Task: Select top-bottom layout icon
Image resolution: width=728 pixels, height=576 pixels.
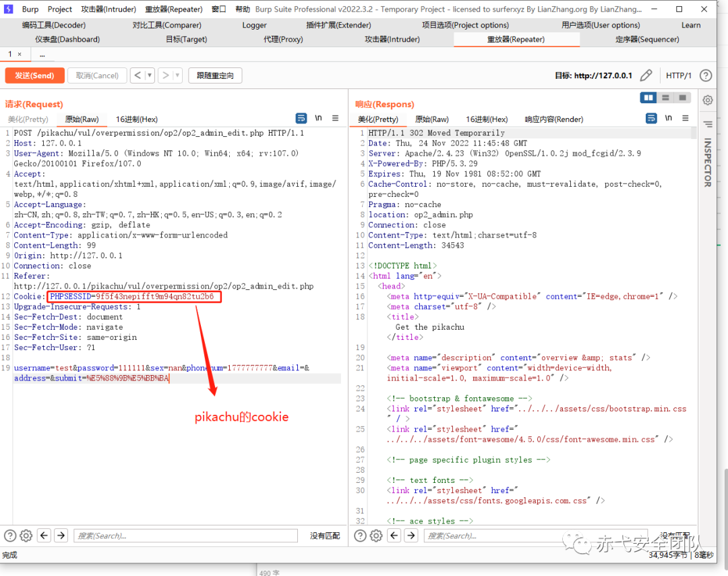Action: (x=665, y=98)
